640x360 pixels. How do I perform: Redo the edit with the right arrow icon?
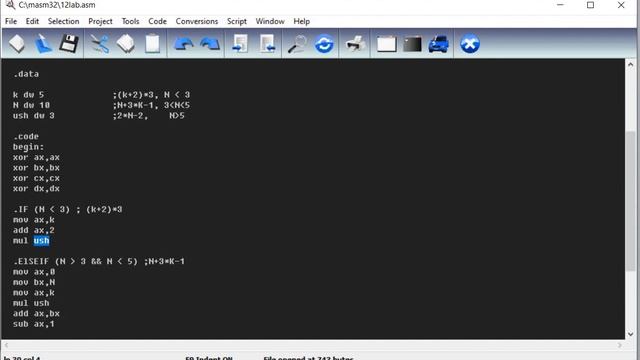[210, 44]
